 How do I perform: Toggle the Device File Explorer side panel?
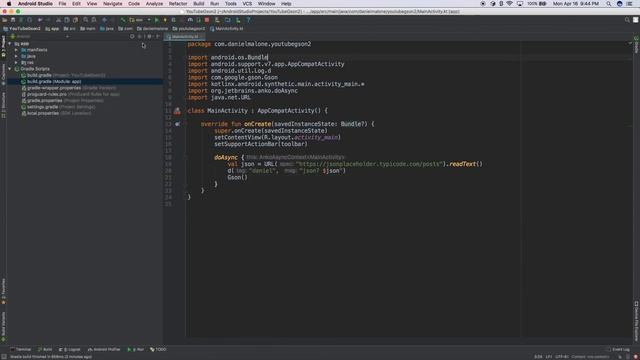click(636, 321)
